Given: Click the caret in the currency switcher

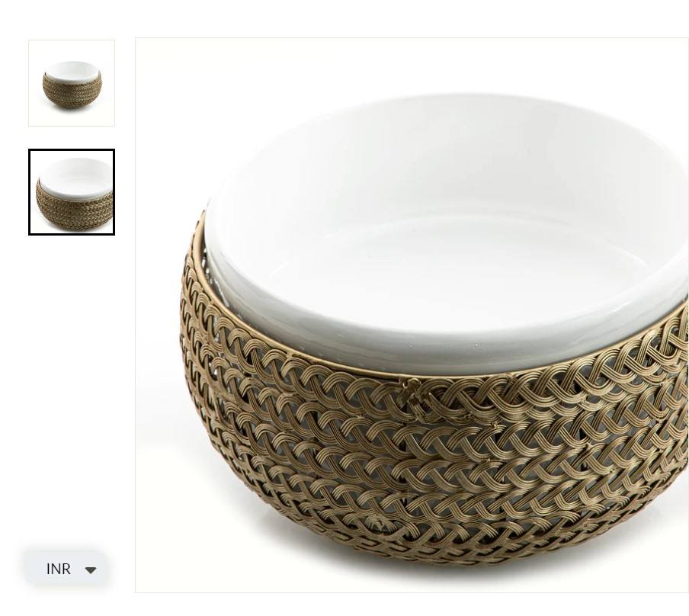Looking at the screenshot, I should coord(91,569).
